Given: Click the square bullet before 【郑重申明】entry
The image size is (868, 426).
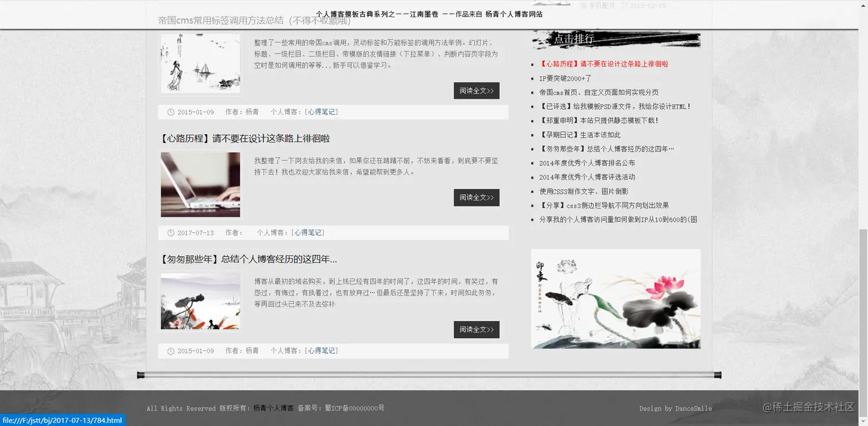Looking at the screenshot, I should click(534, 121).
